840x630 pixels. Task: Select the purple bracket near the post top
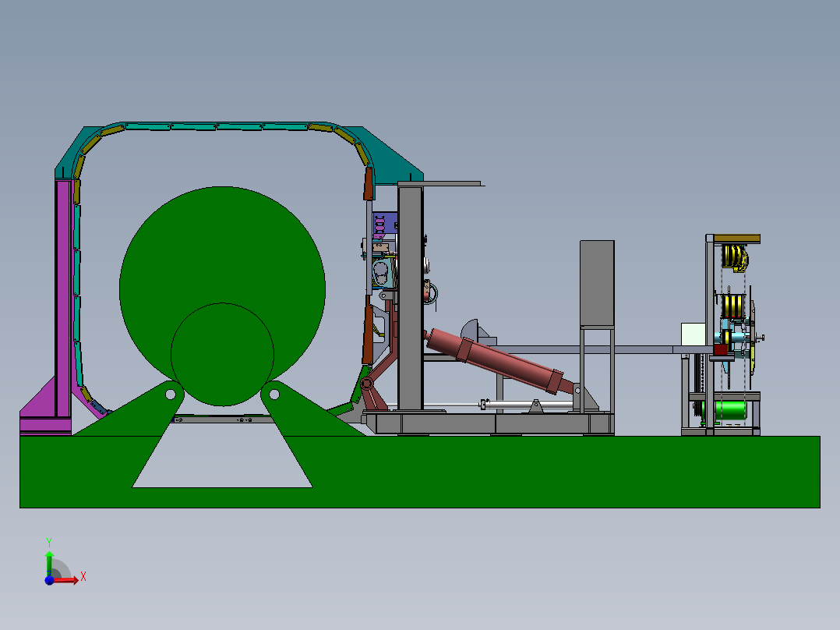coord(385,224)
